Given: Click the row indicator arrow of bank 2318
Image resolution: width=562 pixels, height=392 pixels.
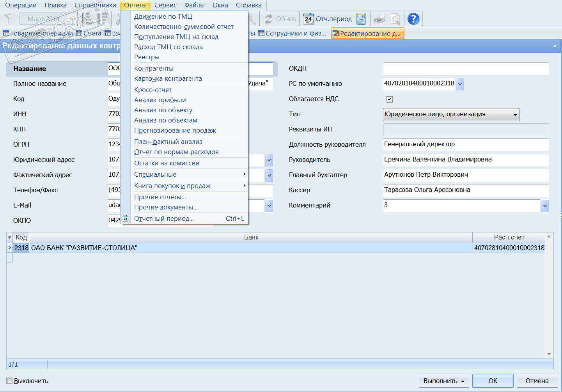Looking at the screenshot, I should point(10,248).
